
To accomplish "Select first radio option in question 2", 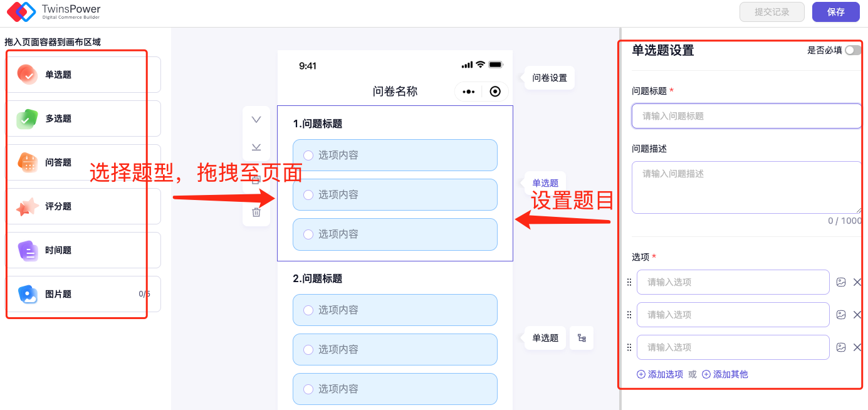I will pos(308,310).
